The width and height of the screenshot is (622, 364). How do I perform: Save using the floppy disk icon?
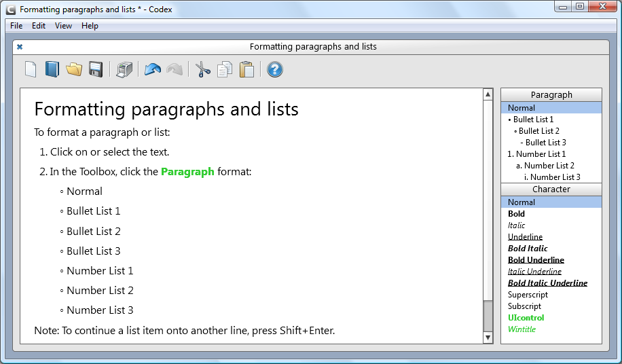click(x=96, y=69)
